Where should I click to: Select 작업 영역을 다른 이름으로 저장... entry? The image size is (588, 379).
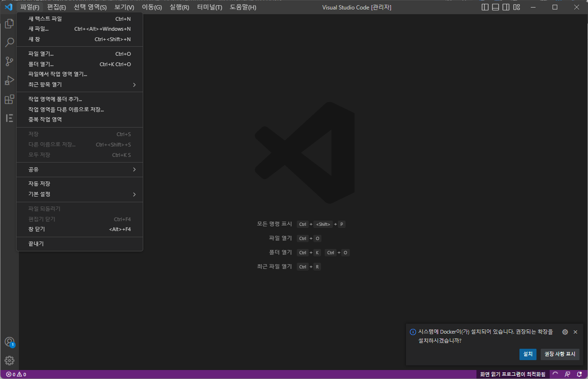click(79, 109)
